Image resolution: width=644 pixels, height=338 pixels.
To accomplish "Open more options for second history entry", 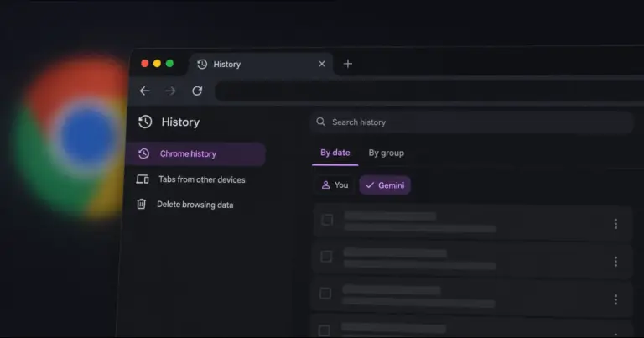I will pos(615,262).
